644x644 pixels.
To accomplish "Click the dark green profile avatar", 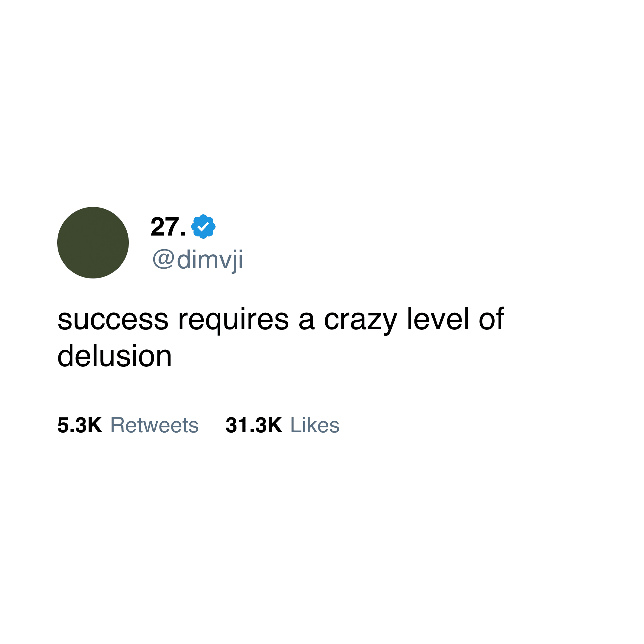I will (x=93, y=243).
